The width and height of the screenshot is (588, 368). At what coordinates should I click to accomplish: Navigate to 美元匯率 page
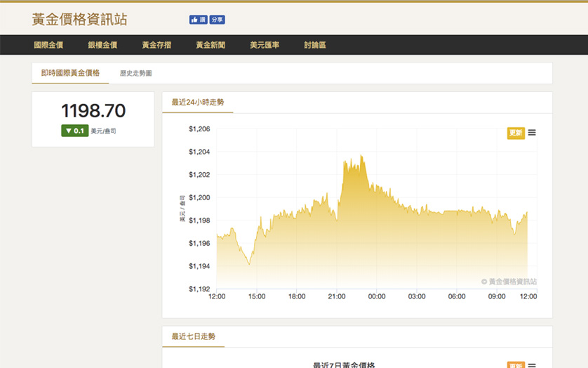click(x=265, y=45)
